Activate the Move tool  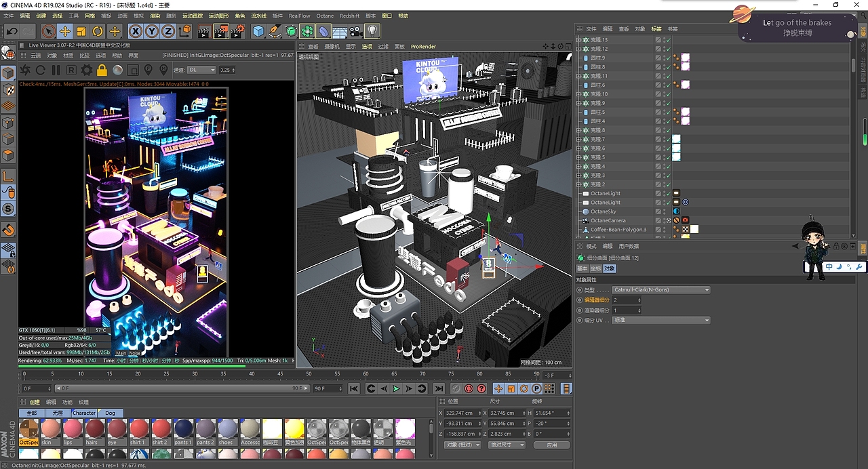(64, 31)
